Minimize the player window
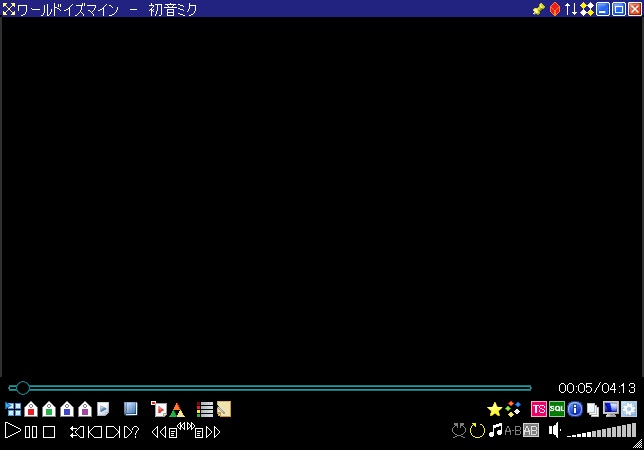This screenshot has height=450, width=644. (603, 9)
